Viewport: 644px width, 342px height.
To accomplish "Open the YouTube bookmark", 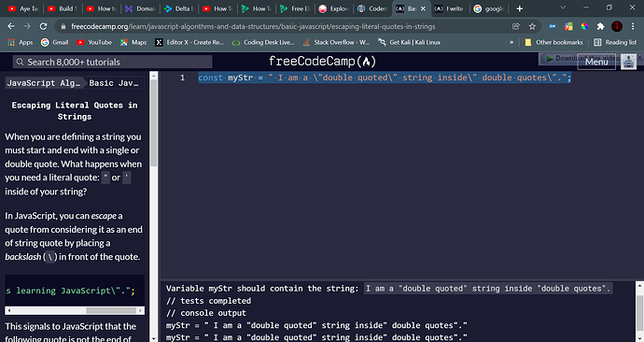I will point(94,42).
